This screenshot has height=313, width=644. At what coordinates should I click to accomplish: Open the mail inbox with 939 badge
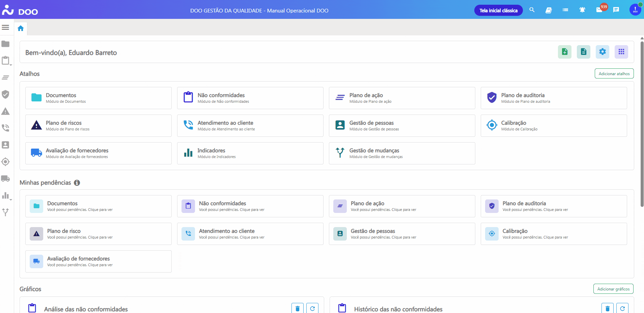(599, 10)
